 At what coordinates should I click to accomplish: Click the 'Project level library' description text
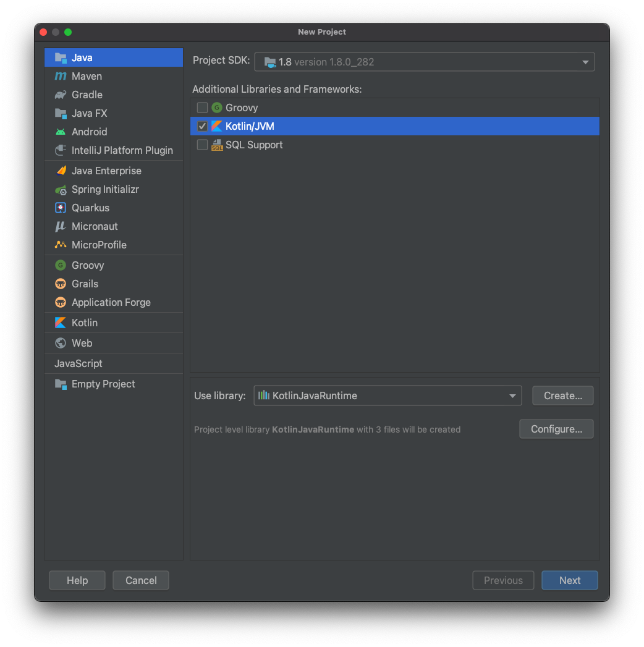pyautogui.click(x=327, y=429)
